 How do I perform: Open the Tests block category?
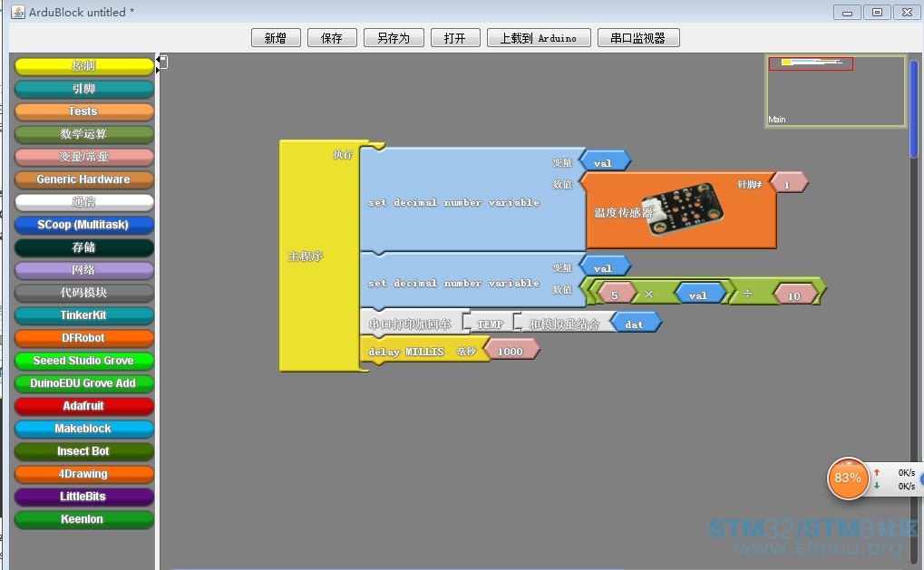(x=83, y=111)
